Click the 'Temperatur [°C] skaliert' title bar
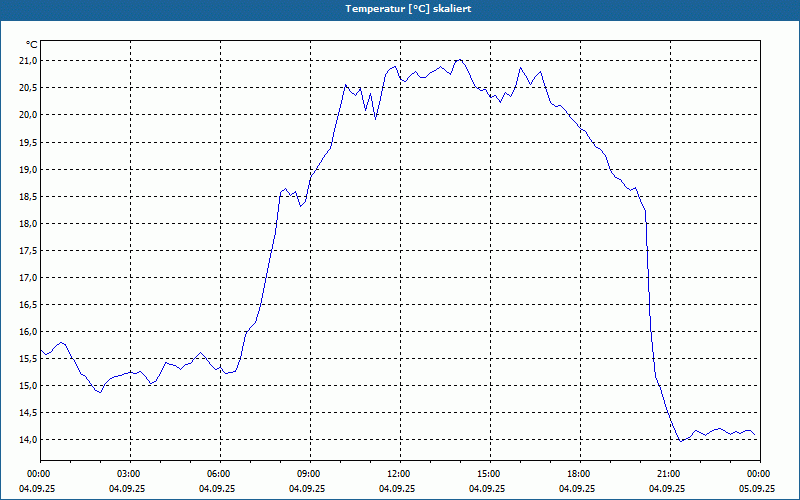This screenshot has width=800, height=500. coord(400,9)
